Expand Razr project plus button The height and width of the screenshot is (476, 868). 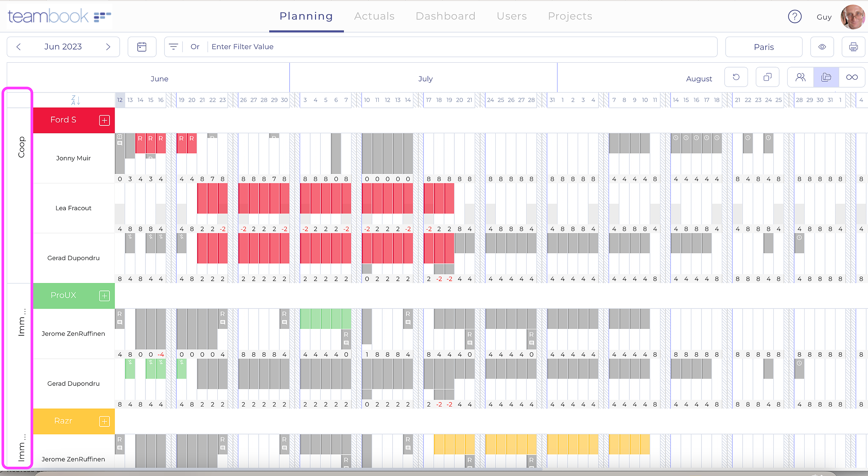pos(104,421)
